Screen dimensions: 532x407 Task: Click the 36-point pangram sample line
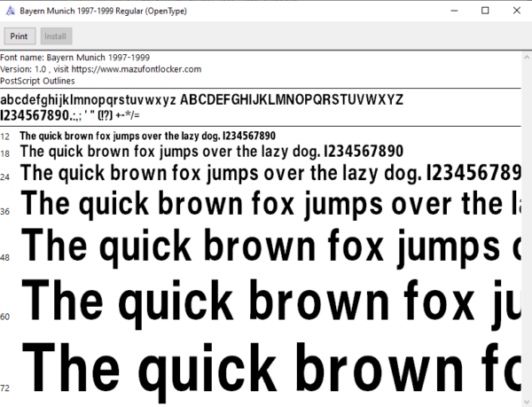(270, 204)
